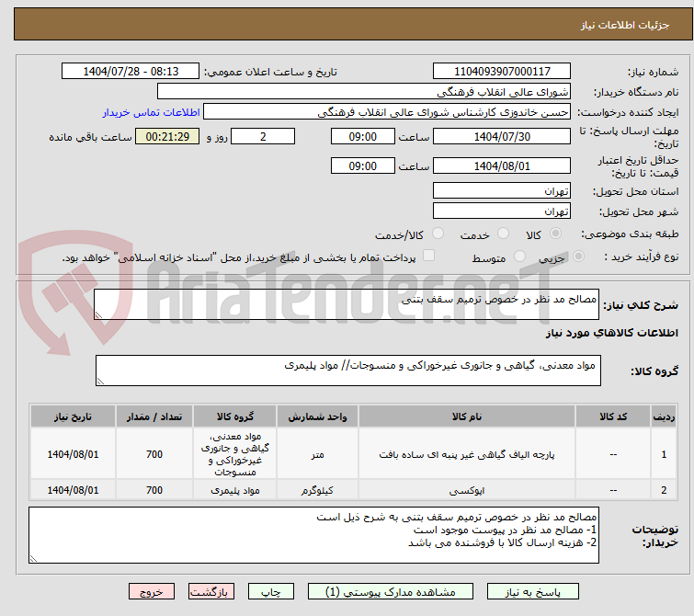This screenshot has height=616, width=694.
Task: Click the شرح کلی نیاز text area
Action: pos(347,304)
